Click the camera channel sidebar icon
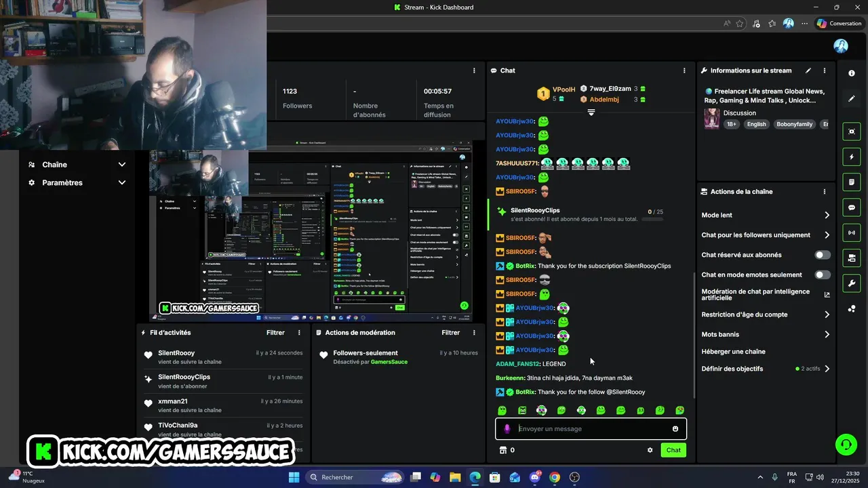 point(852,258)
